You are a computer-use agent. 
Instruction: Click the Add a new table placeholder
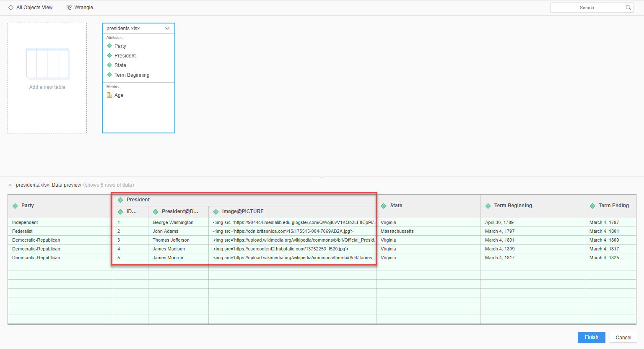pyautogui.click(x=47, y=78)
